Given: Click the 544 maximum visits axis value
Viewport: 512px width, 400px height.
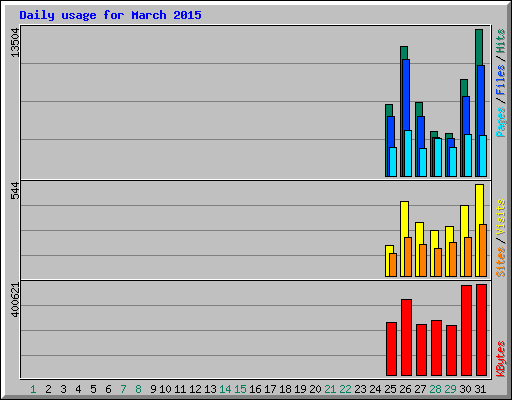Looking at the screenshot, I should coord(15,191).
